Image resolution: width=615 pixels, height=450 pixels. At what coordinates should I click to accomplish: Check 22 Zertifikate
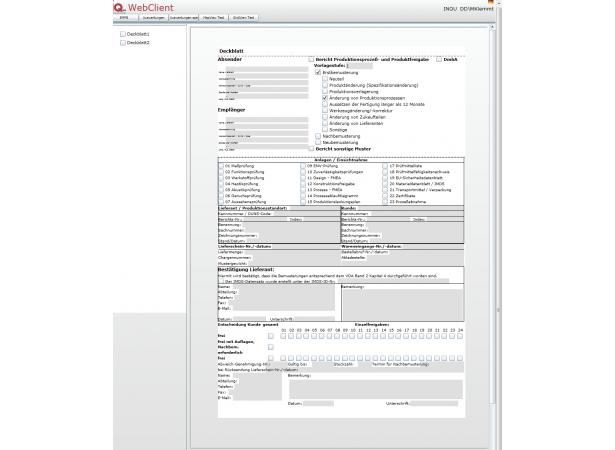click(385, 195)
